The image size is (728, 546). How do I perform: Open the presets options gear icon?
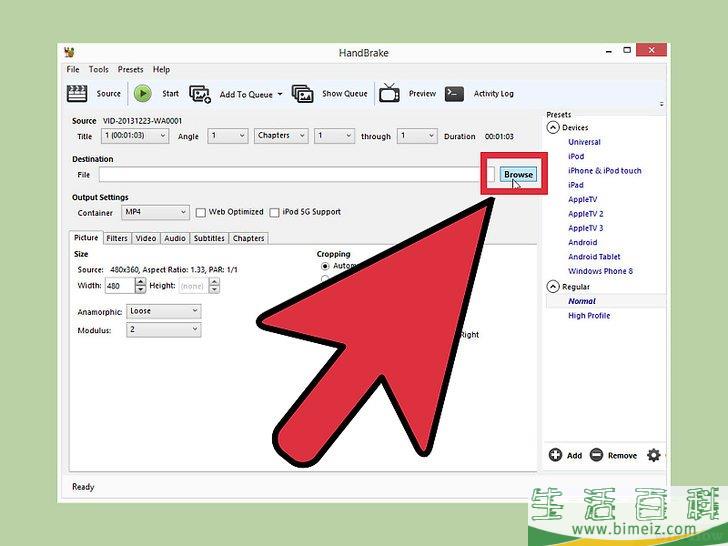[654, 455]
